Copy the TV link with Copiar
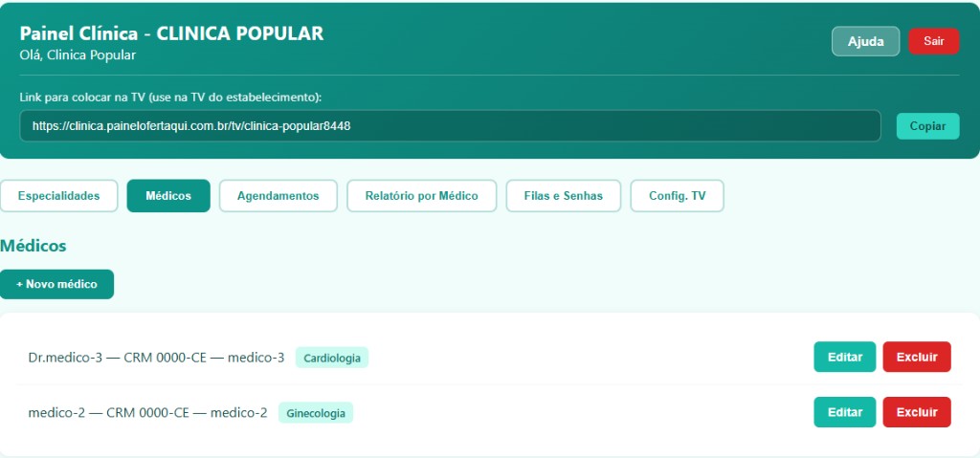 [926, 126]
